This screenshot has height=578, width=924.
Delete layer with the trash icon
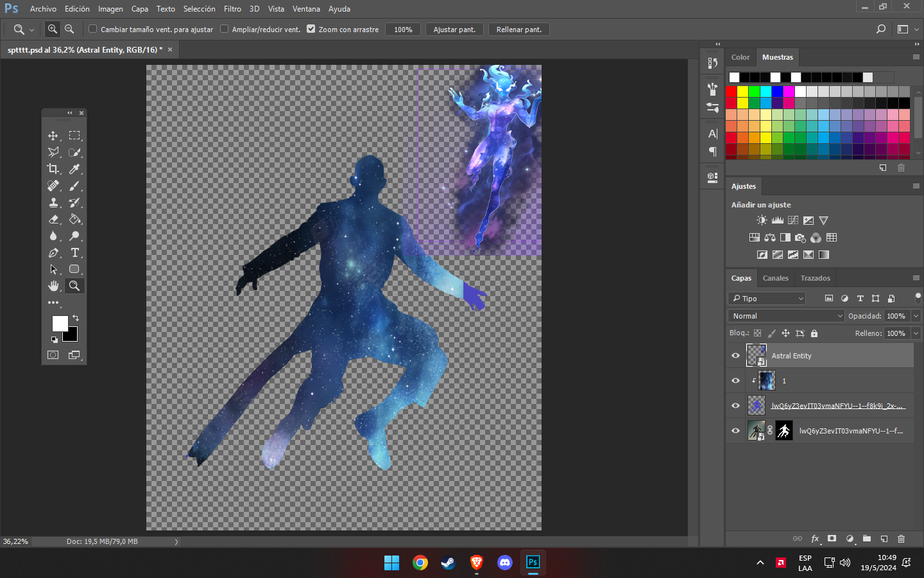pyautogui.click(x=901, y=539)
